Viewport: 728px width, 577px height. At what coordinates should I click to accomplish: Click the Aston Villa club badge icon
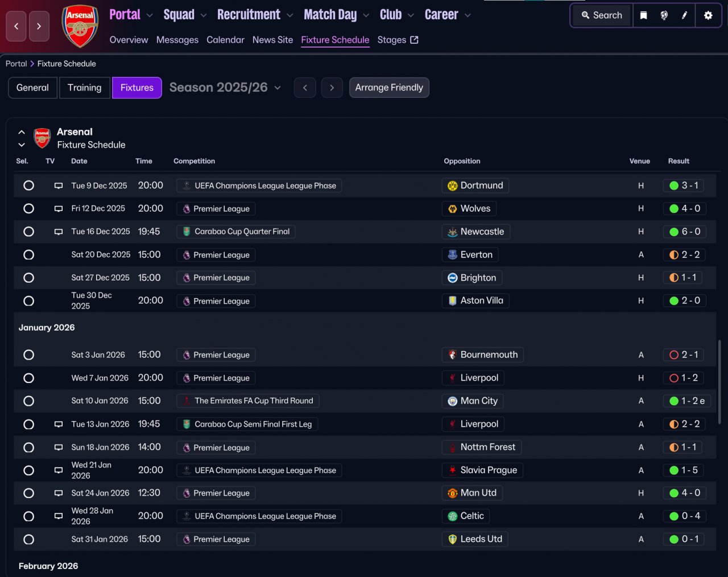coord(453,300)
